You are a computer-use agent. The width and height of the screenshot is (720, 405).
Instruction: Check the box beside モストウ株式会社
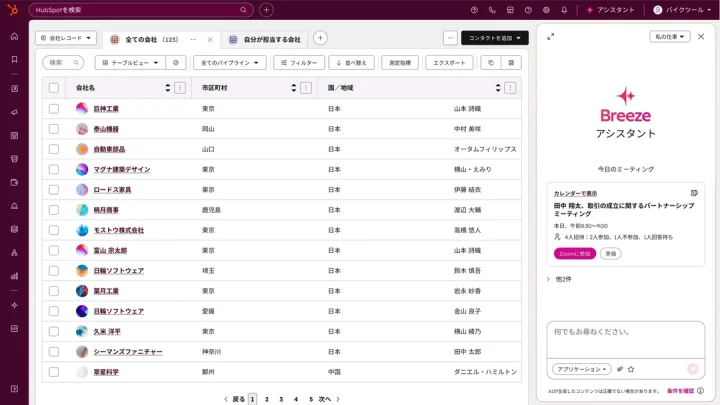tap(54, 230)
